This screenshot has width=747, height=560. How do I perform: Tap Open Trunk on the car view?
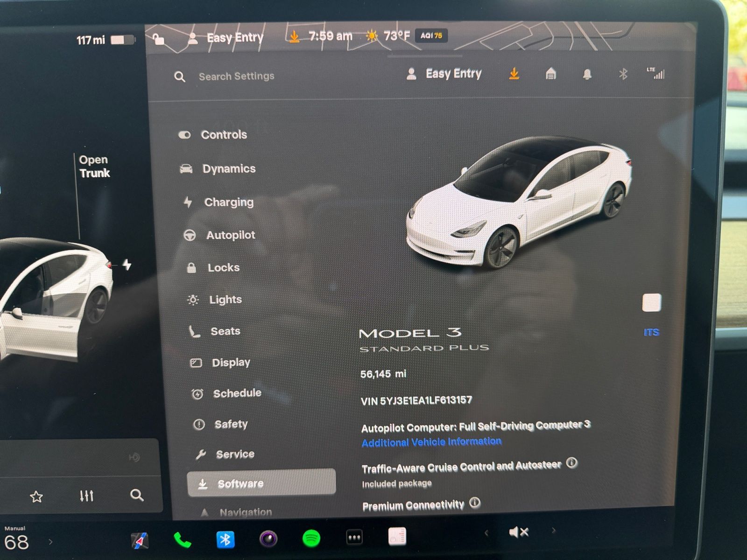click(94, 166)
